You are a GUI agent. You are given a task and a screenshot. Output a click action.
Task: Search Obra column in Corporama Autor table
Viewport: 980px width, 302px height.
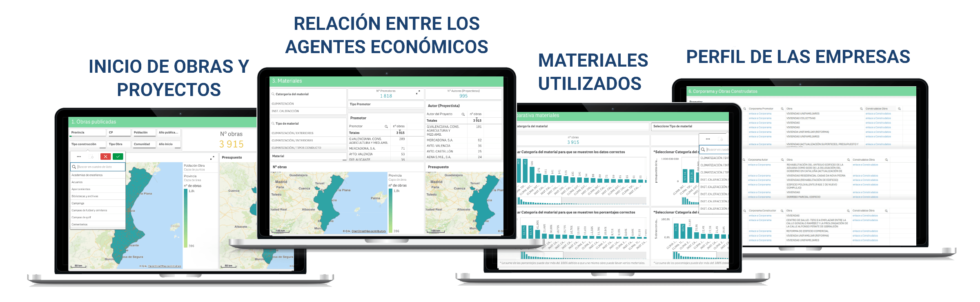click(849, 160)
